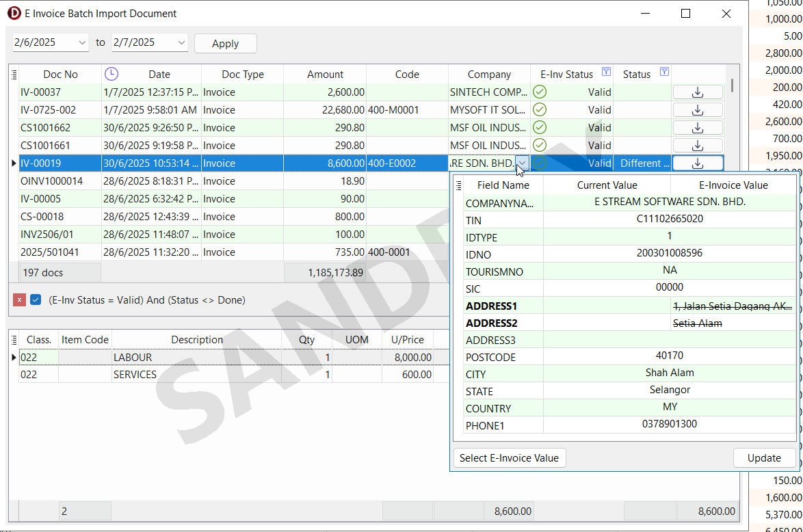Click import icon for IV-00037 row
The image size is (803, 532).
pyautogui.click(x=698, y=92)
